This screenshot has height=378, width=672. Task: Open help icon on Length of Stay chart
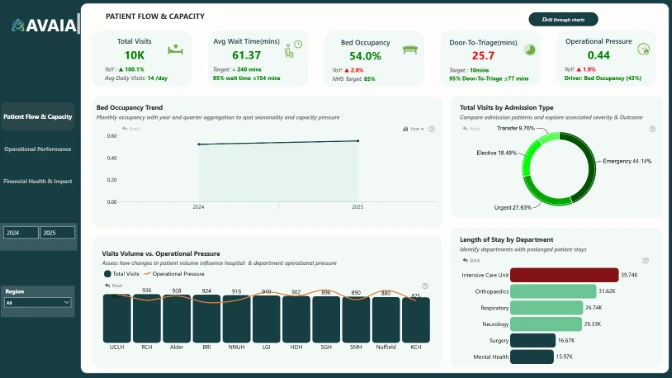pos(645,260)
